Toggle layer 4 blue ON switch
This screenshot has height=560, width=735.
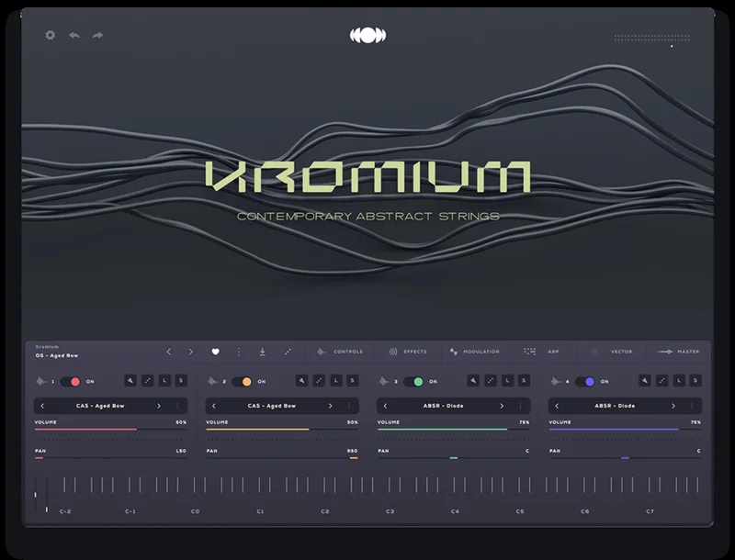pyautogui.click(x=585, y=382)
